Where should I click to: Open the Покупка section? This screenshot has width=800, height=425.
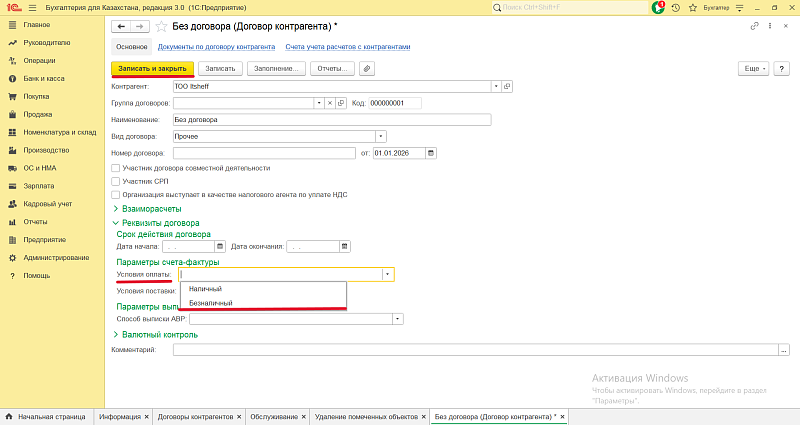click(x=36, y=96)
